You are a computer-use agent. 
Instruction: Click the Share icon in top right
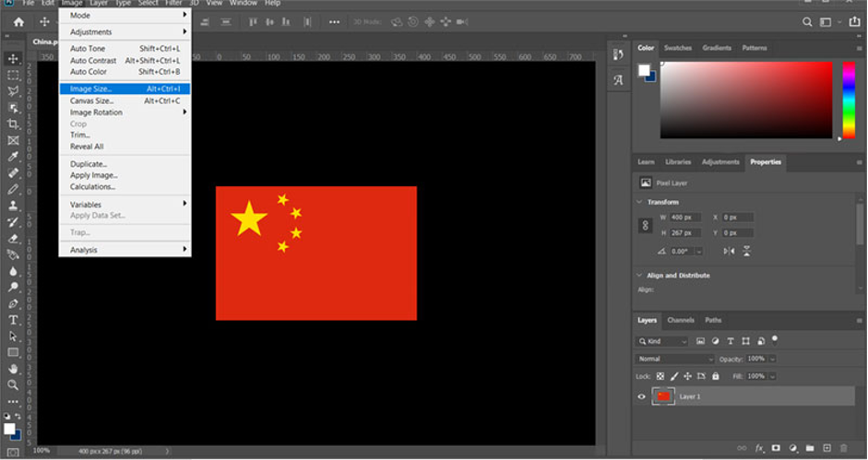[x=855, y=22]
